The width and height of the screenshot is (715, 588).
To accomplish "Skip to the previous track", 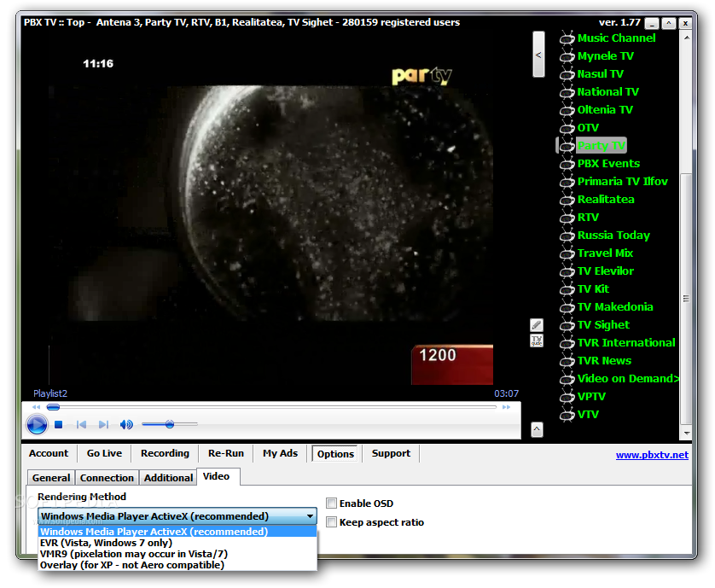I will tap(82, 425).
